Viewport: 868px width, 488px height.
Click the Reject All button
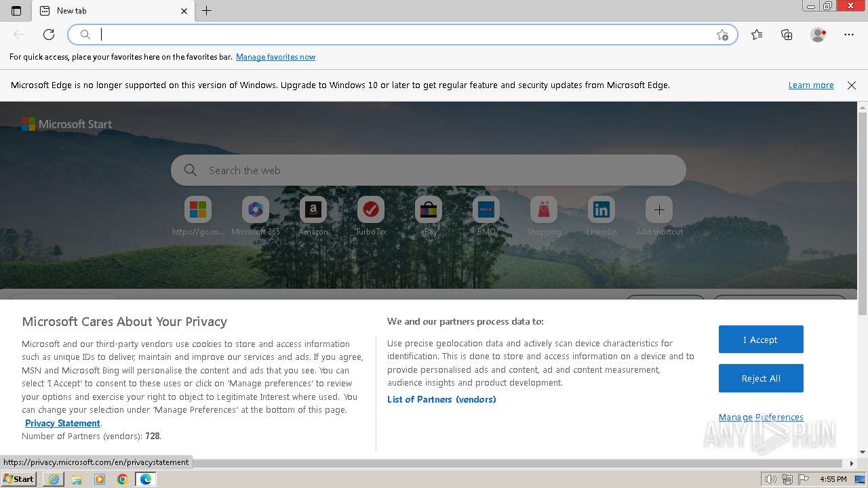[x=761, y=378]
